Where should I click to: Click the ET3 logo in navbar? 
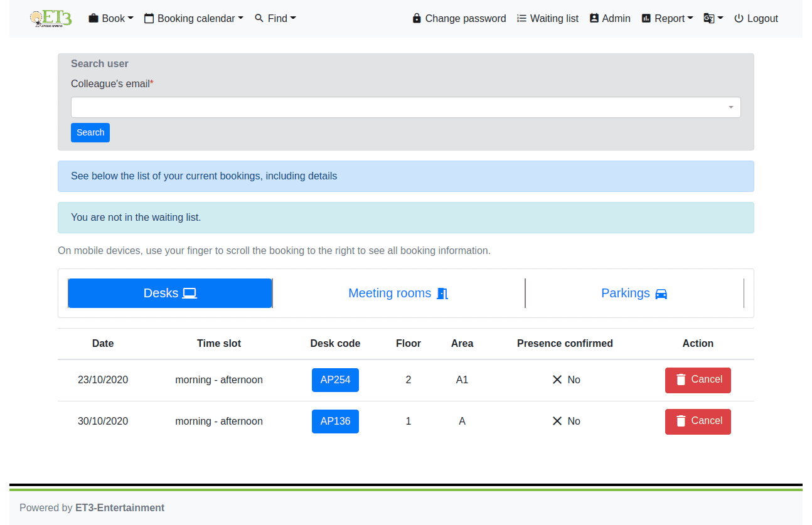pos(51,18)
